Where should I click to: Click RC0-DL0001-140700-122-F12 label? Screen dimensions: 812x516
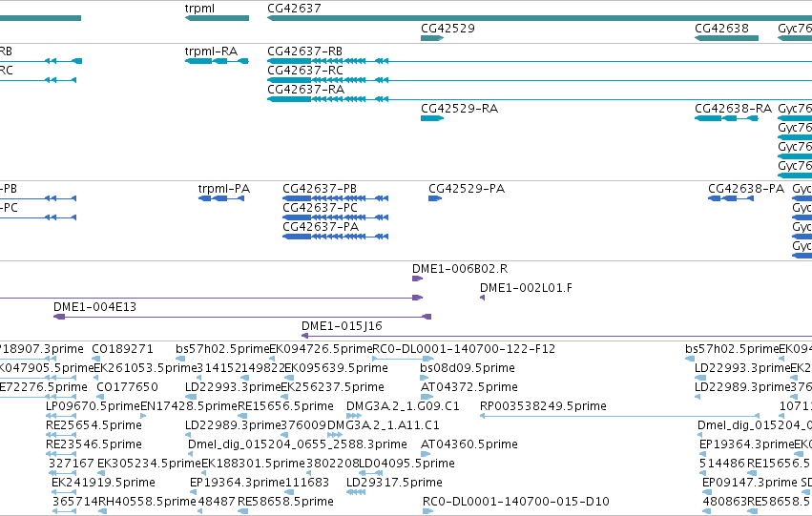[x=464, y=349]
